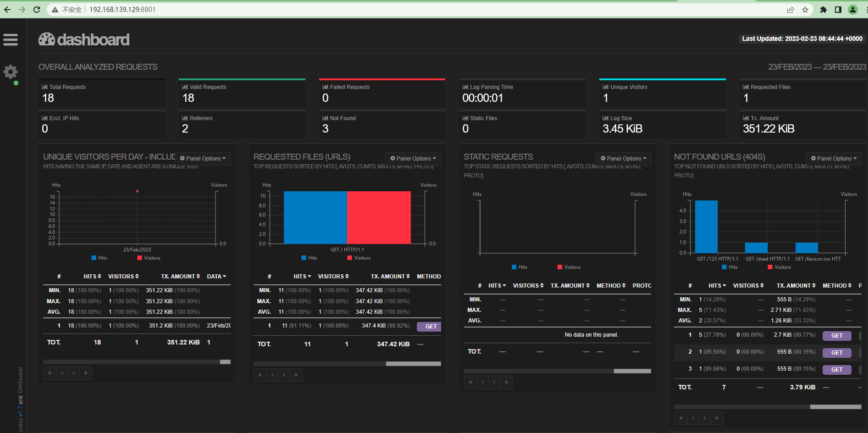Sort Requested Files table by TX. AMOUNT
Viewport: 868px width, 433px height.
tap(391, 277)
